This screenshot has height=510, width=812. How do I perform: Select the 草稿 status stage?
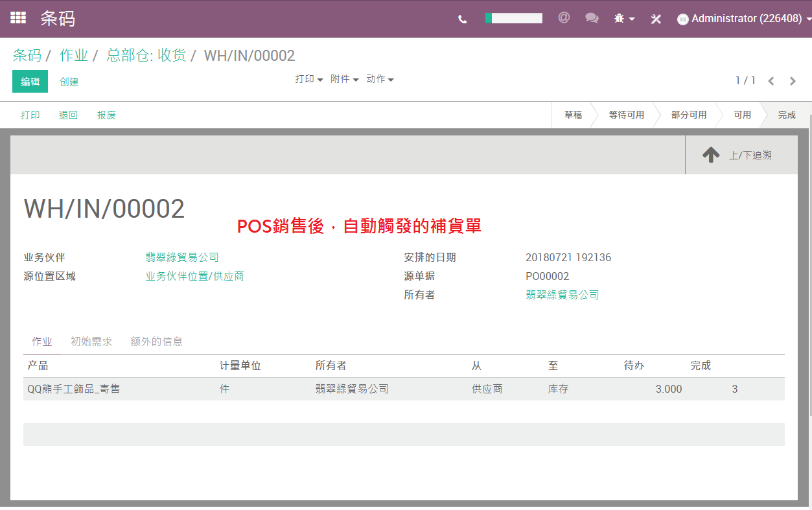pos(573,115)
